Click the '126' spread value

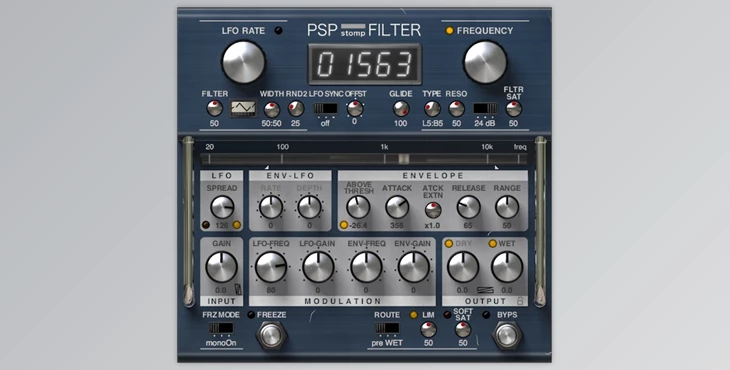coord(222,226)
